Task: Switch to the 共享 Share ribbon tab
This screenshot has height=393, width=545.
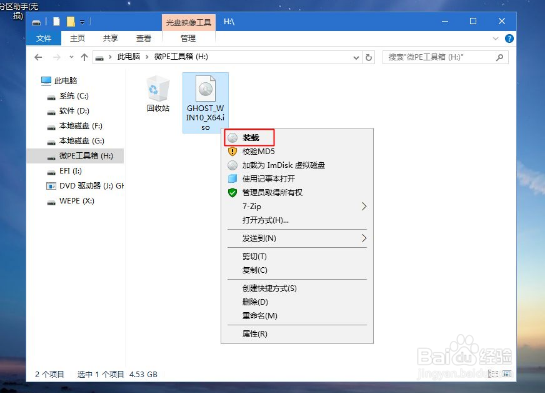Action: point(110,38)
